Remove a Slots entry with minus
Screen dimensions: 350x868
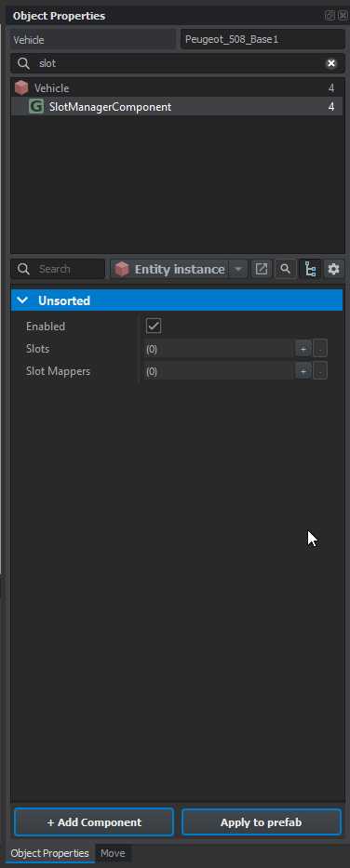pyautogui.click(x=320, y=349)
